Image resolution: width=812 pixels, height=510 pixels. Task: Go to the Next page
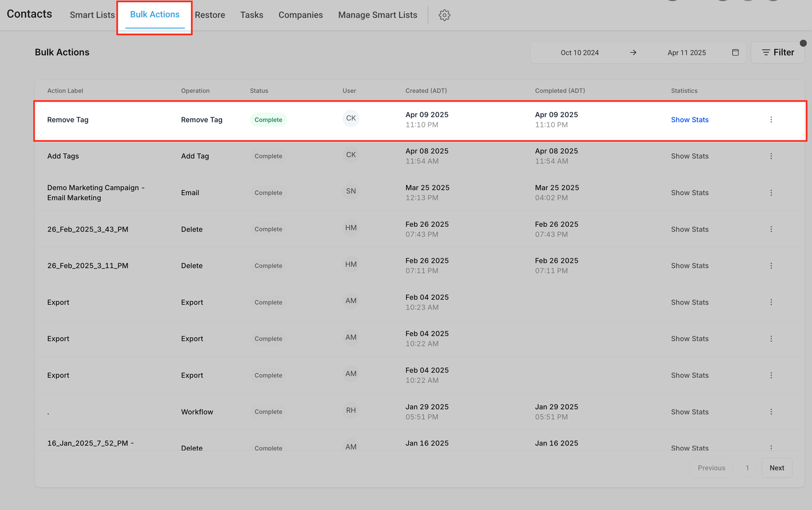tap(777, 468)
